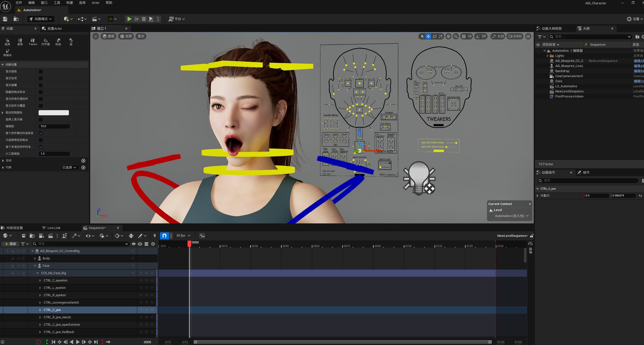644x345 pixels.
Task: Click the 添加 track button
Action: (x=10, y=244)
